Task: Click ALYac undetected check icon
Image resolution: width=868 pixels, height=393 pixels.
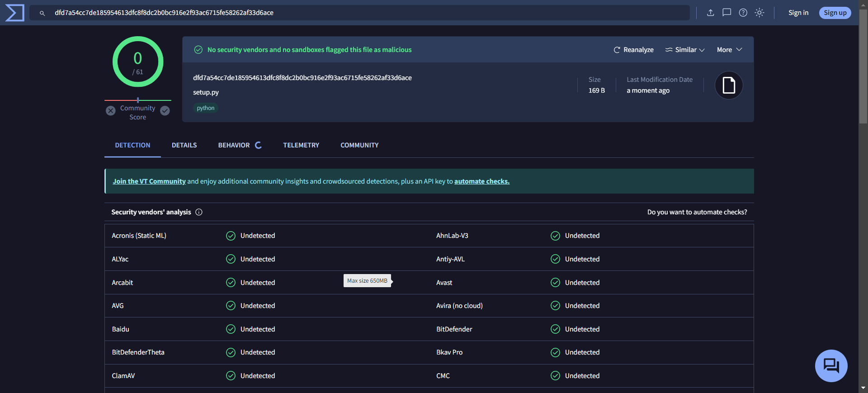Action: coord(231,259)
